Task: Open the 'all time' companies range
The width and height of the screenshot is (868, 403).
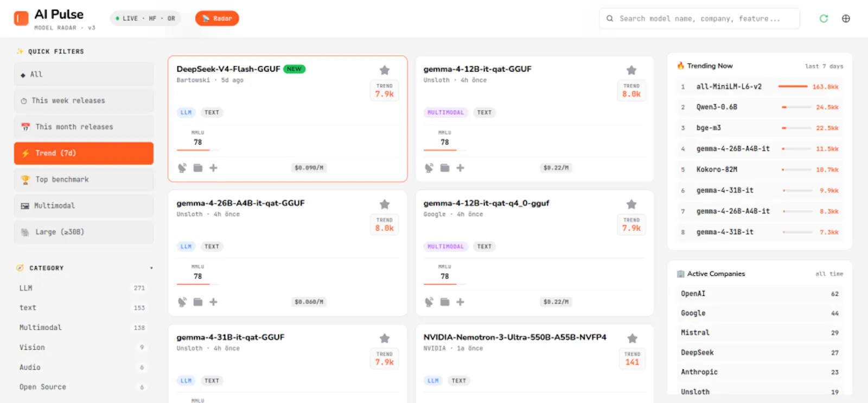Action: 829,274
